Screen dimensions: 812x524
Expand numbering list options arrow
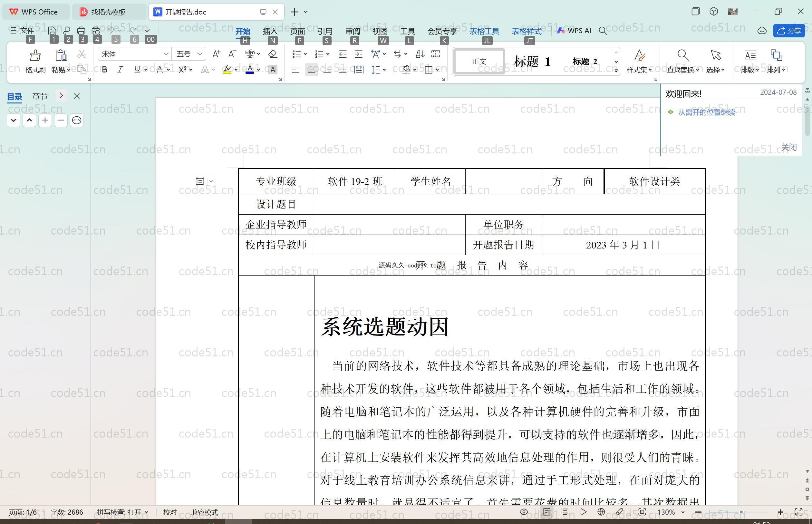point(328,54)
